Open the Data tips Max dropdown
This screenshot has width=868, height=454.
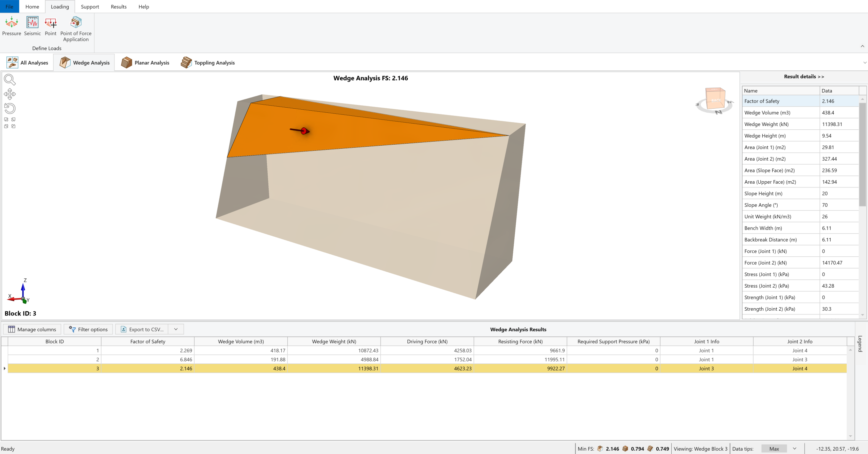[774, 449]
